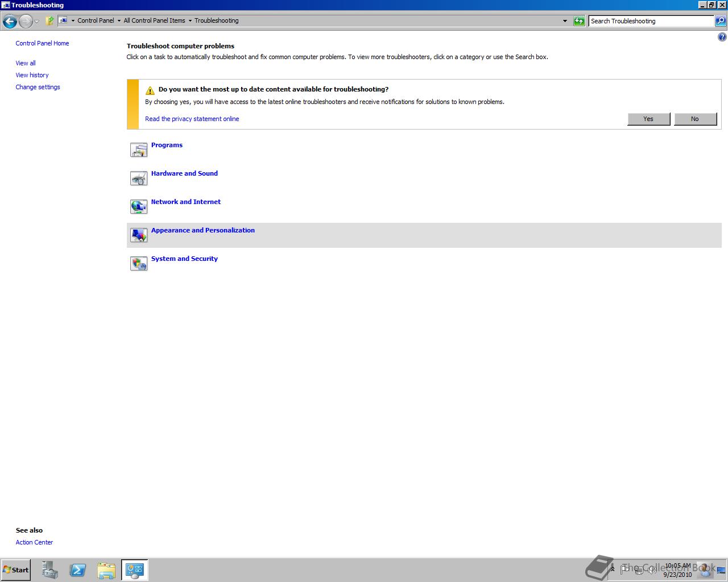Screen dimensions: 728x582
Task: Click the Start button
Action: (x=15, y=570)
